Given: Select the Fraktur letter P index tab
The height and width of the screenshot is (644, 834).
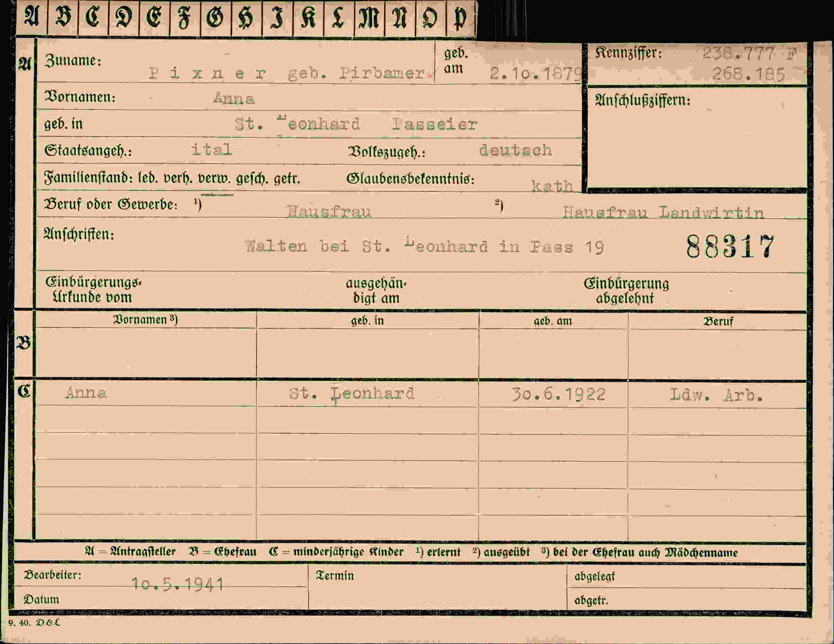Looking at the screenshot, I should [461, 18].
